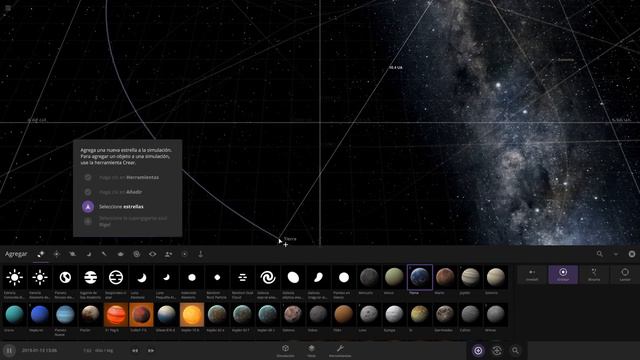Image resolution: width=640 pixels, height=360 pixels.
Task: Toggle the purple Add tool in bottom bar
Action: (478, 350)
